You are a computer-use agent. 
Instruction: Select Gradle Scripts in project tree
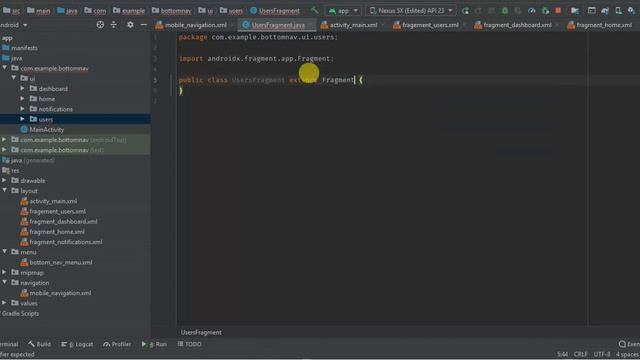[x=20, y=313]
